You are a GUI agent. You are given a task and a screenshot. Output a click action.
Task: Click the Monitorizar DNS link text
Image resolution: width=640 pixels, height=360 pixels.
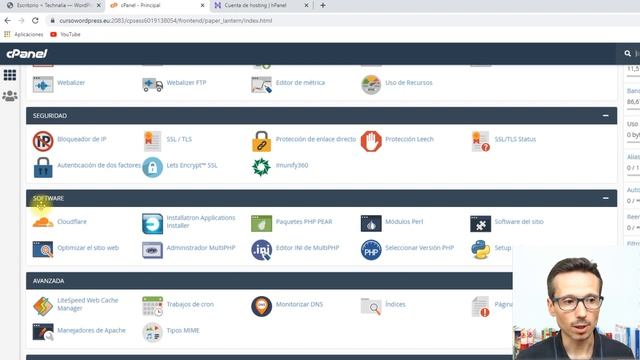tap(299, 304)
